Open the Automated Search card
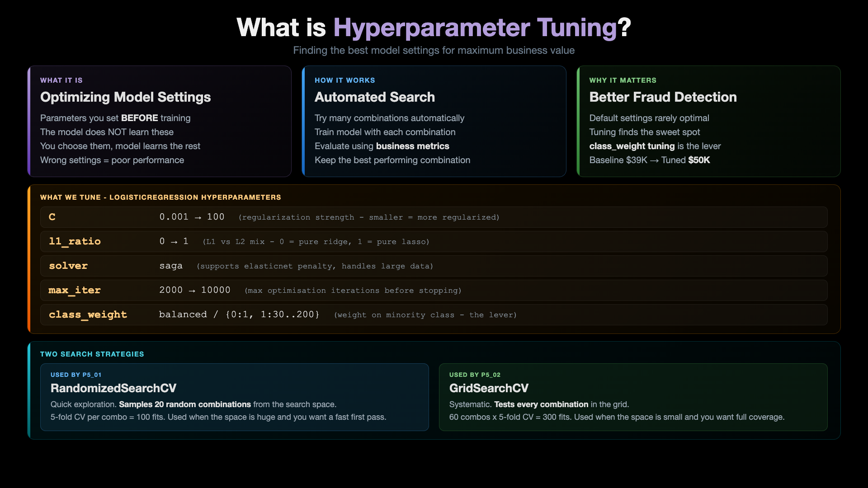 coord(434,121)
